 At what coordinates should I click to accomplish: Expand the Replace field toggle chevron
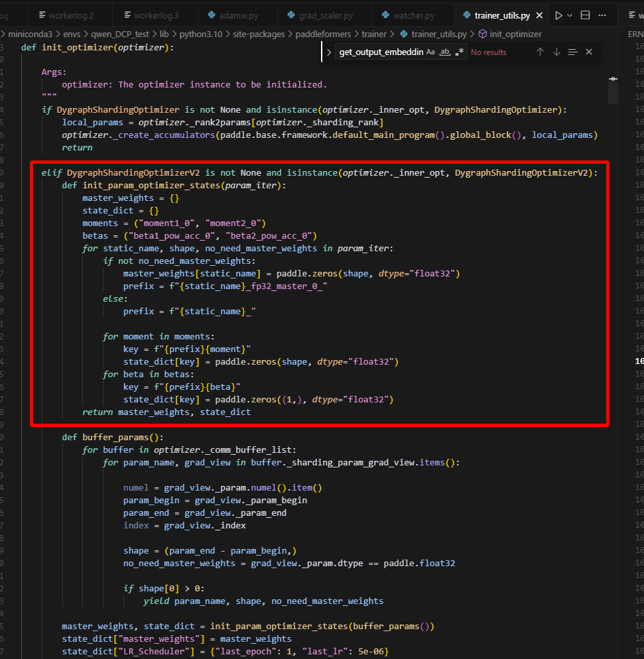[328, 52]
